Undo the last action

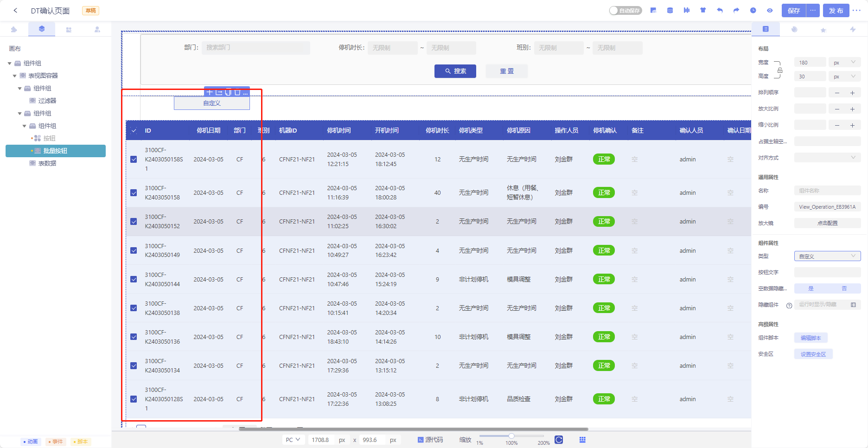point(720,10)
